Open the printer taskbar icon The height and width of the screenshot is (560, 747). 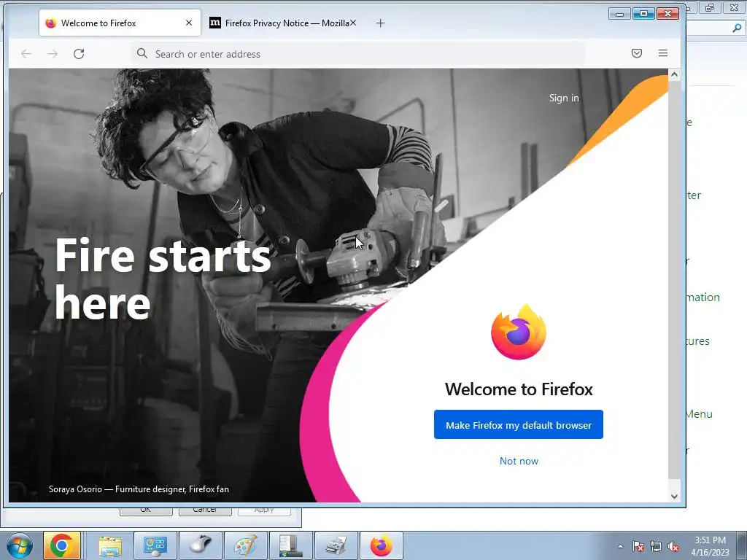pos(336,545)
